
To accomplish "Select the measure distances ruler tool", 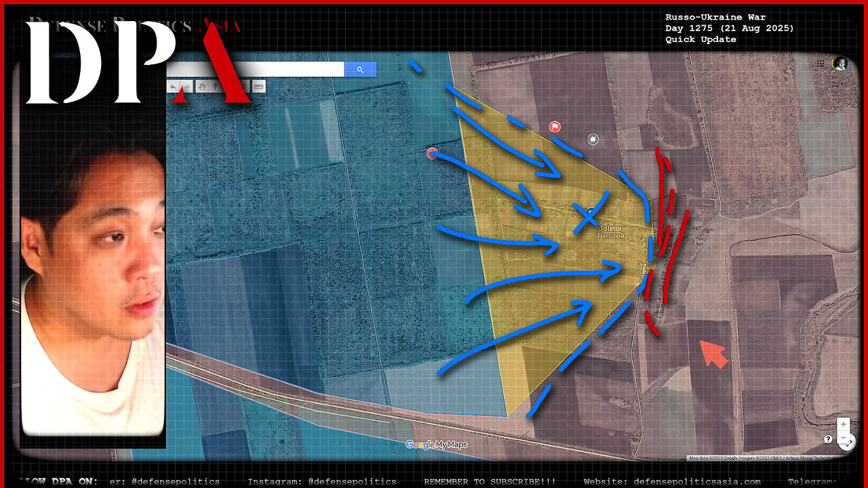I will pyautogui.click(x=258, y=87).
